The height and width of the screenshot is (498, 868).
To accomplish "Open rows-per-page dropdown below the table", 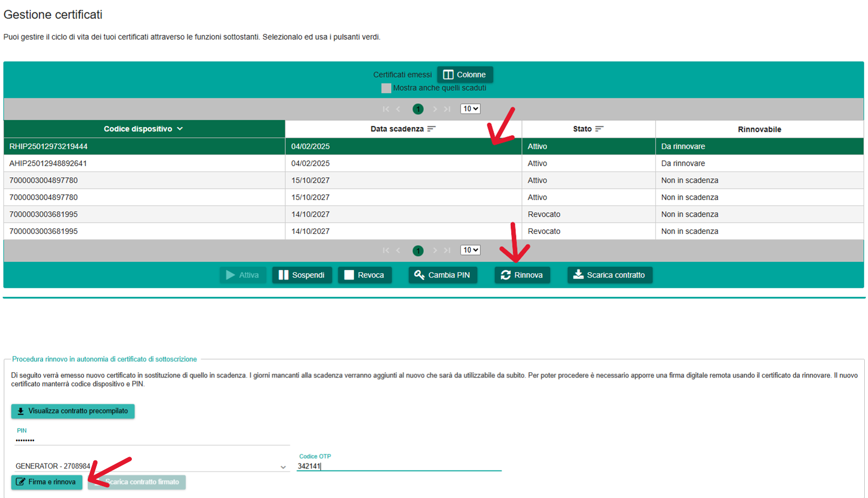I will click(470, 250).
